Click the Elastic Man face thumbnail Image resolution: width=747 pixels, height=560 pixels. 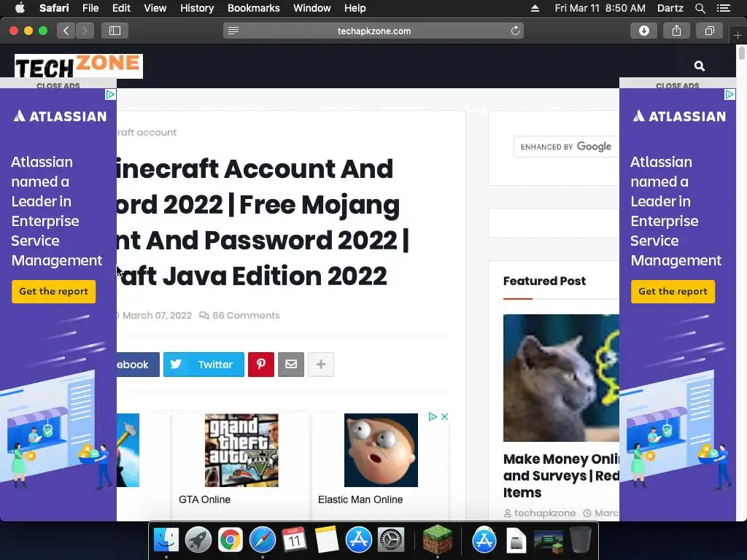[x=381, y=450]
